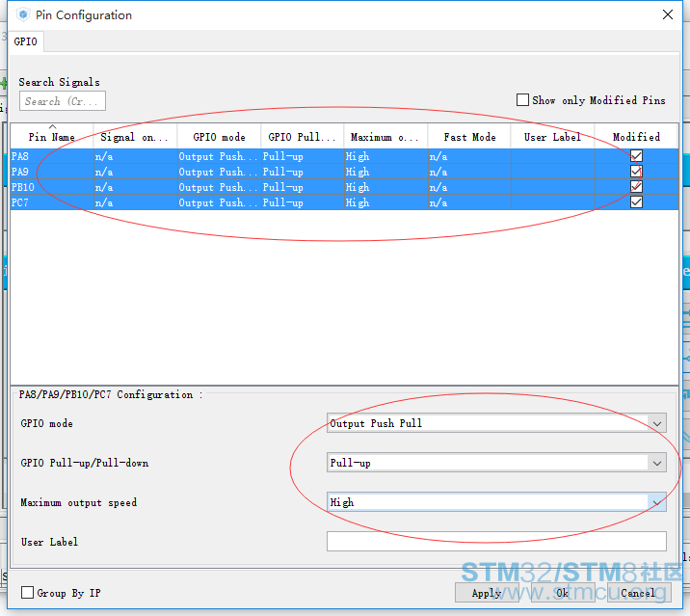Click PA8 Signal n/a cell
Image resolution: width=690 pixels, height=616 pixels.
135,156
